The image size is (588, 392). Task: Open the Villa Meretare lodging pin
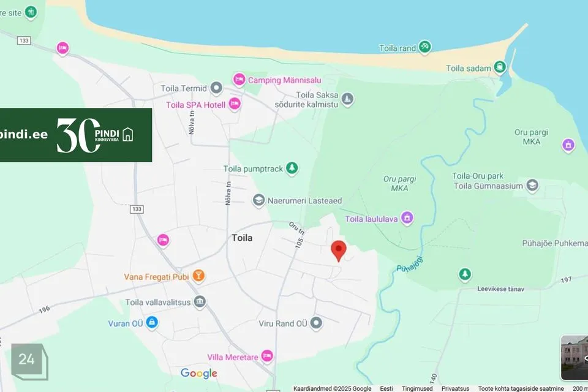267,356
